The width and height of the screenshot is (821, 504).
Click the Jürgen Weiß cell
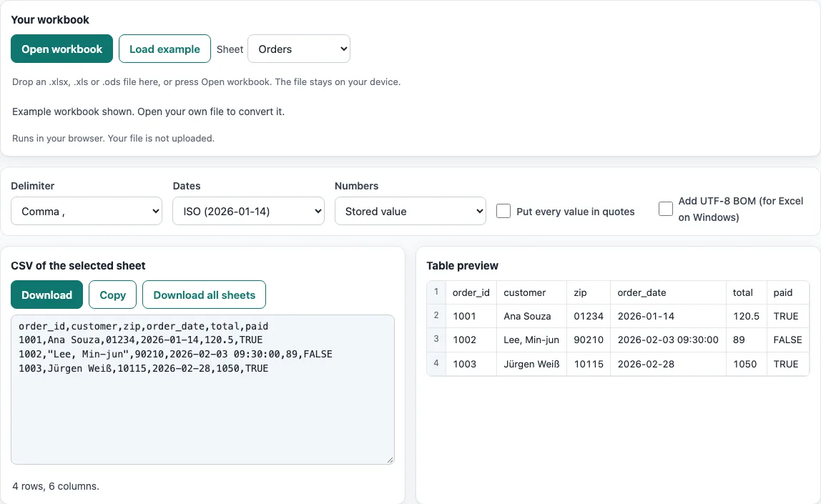(531, 364)
